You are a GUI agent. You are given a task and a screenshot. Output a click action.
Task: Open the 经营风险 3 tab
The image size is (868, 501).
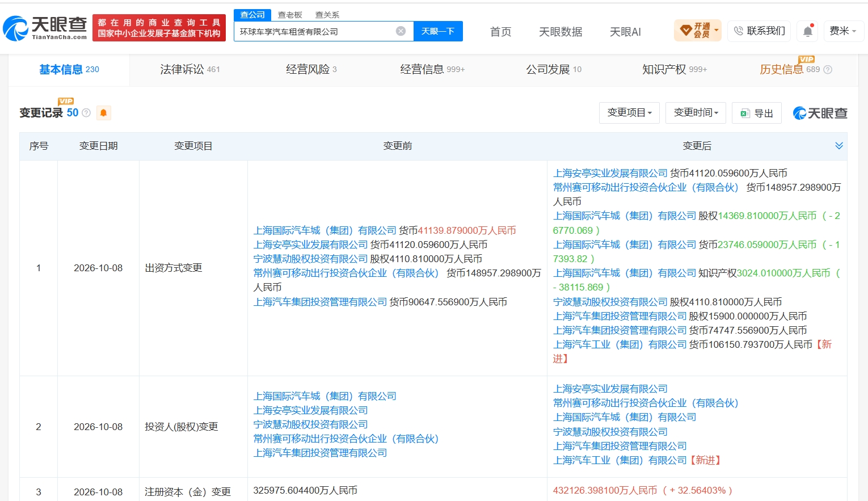tap(311, 70)
